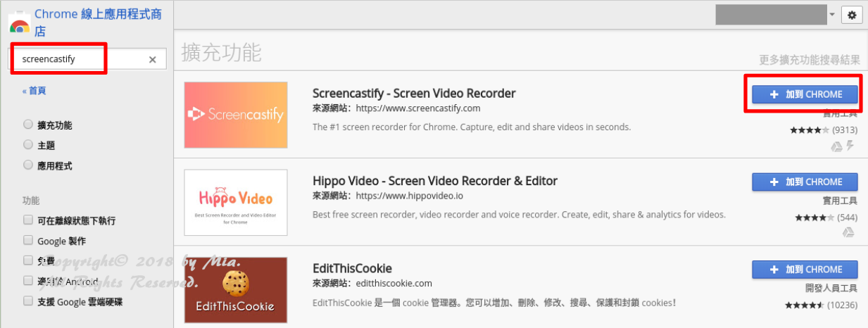Click https://www.screencastify.com source URL

418,108
